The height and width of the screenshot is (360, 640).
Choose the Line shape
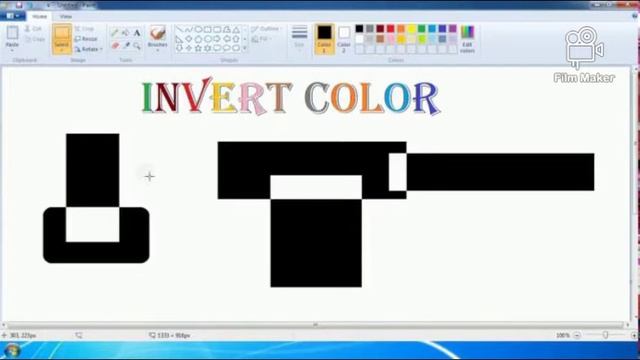[x=180, y=29]
